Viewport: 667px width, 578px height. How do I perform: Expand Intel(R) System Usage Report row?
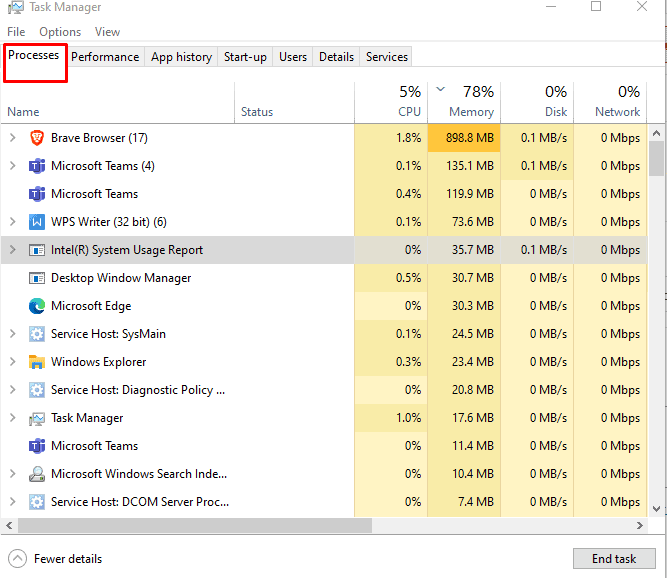(12, 250)
